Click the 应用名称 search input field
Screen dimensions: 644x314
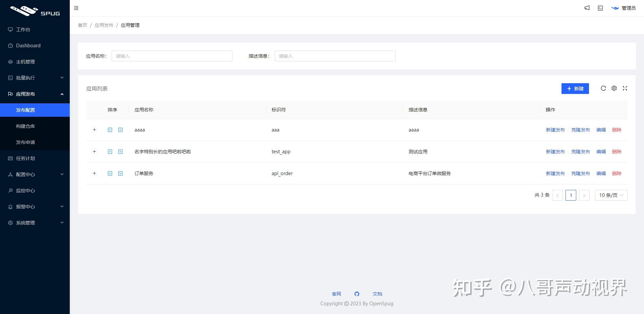(172, 56)
